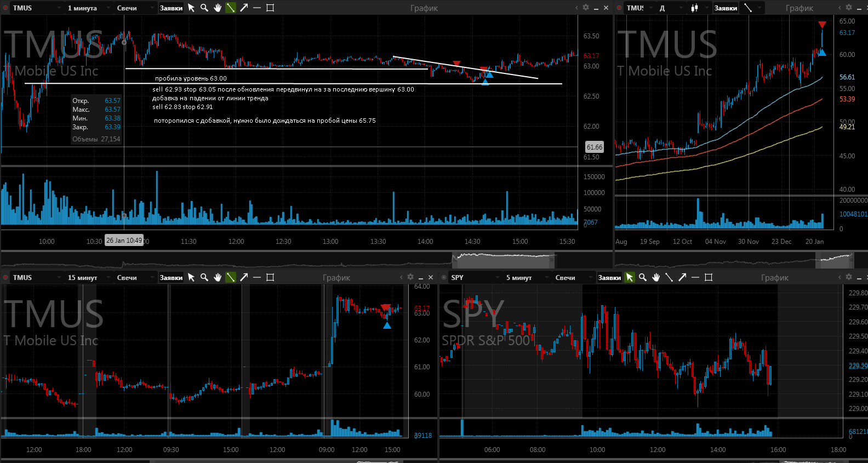Click left chevron in daily TMUS chart header

tap(840, 8)
